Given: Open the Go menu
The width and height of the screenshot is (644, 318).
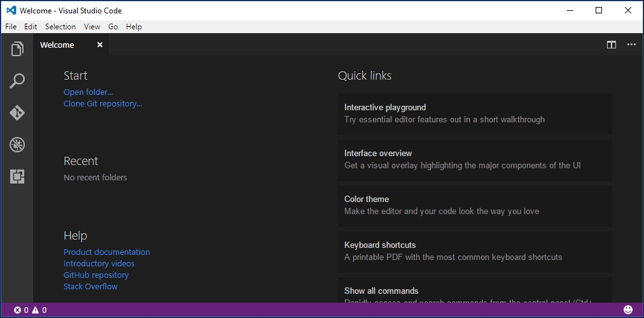Looking at the screenshot, I should click(113, 27).
